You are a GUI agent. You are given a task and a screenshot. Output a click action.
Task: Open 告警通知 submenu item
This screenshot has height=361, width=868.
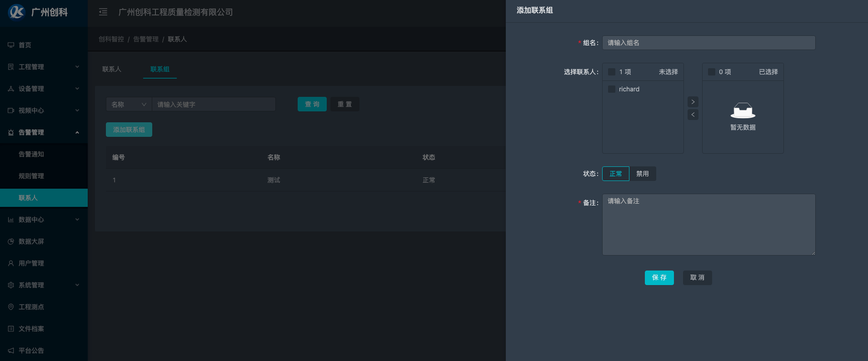44,154
